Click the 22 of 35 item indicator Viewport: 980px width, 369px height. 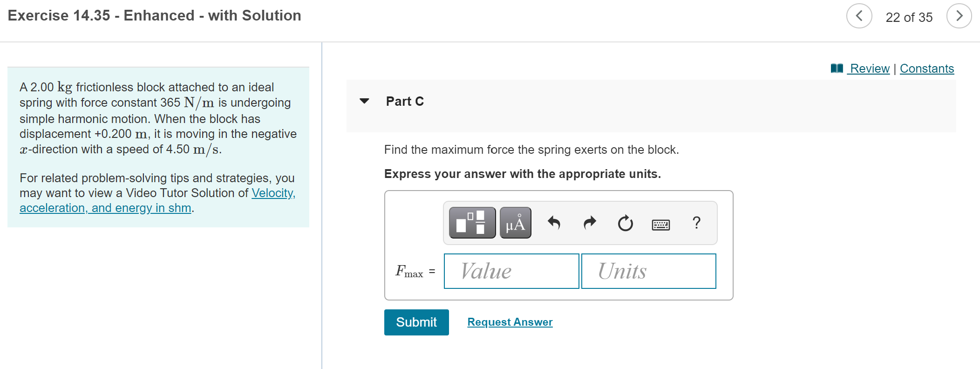909,17
